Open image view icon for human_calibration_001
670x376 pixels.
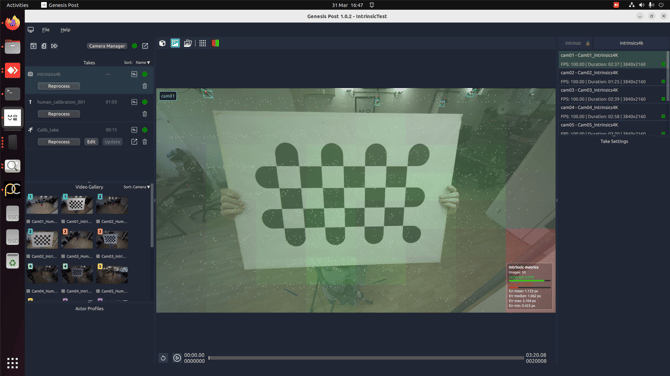[134, 102]
